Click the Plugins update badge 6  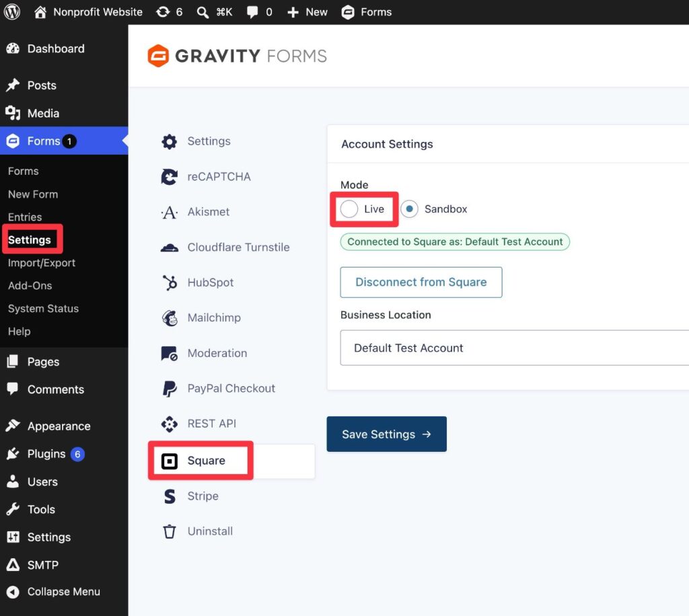coord(77,454)
